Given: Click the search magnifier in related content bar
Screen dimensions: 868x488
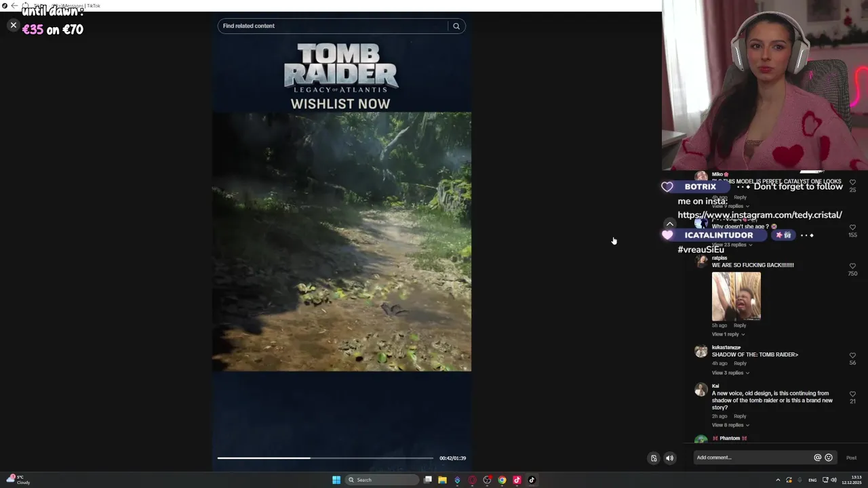Looking at the screenshot, I should click(x=456, y=26).
